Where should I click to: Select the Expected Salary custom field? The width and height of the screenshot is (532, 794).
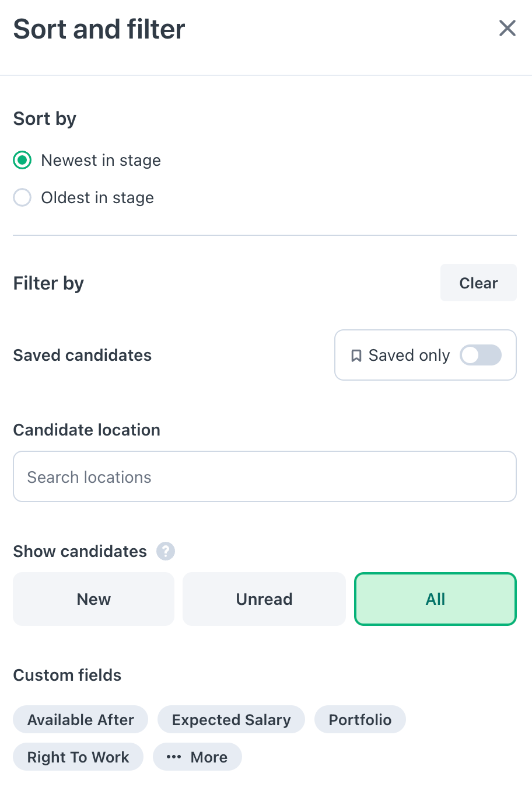tap(231, 719)
